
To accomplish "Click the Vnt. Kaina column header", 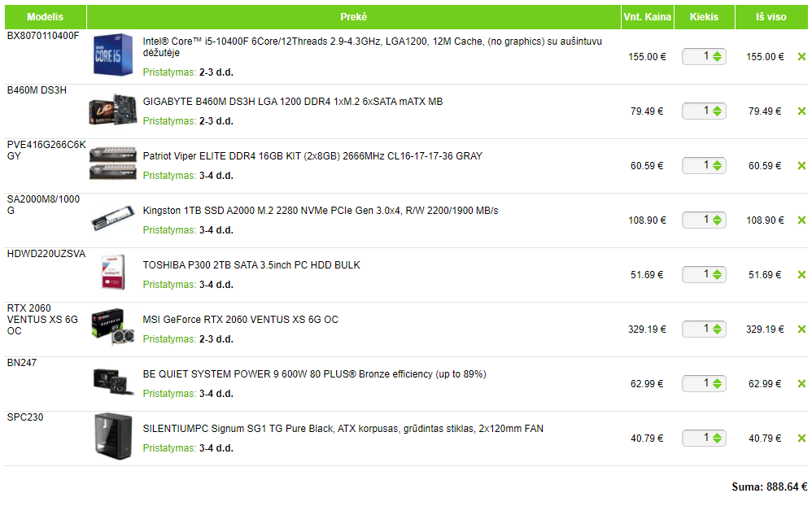I will [648, 17].
